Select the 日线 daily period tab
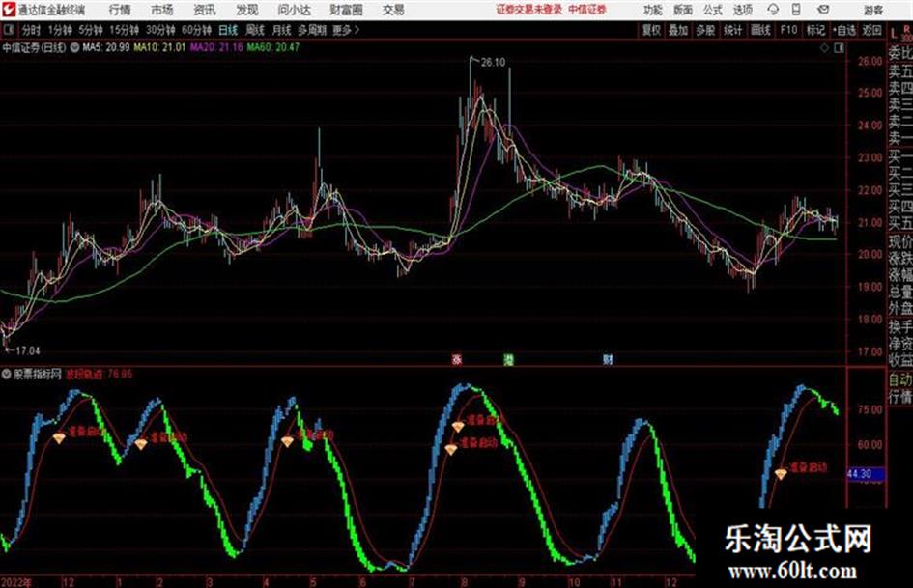This screenshot has width=913, height=588. coord(228,30)
